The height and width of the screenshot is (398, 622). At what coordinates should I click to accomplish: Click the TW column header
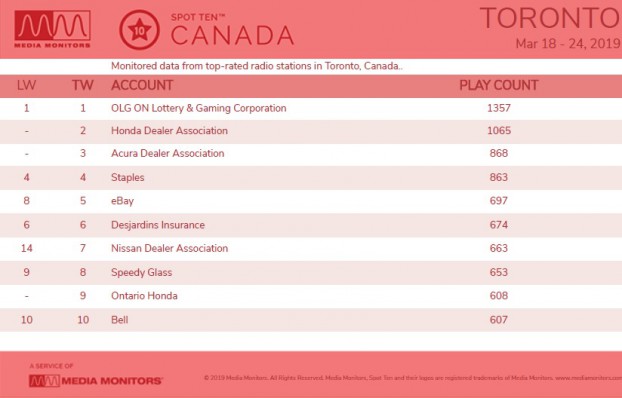click(x=83, y=85)
